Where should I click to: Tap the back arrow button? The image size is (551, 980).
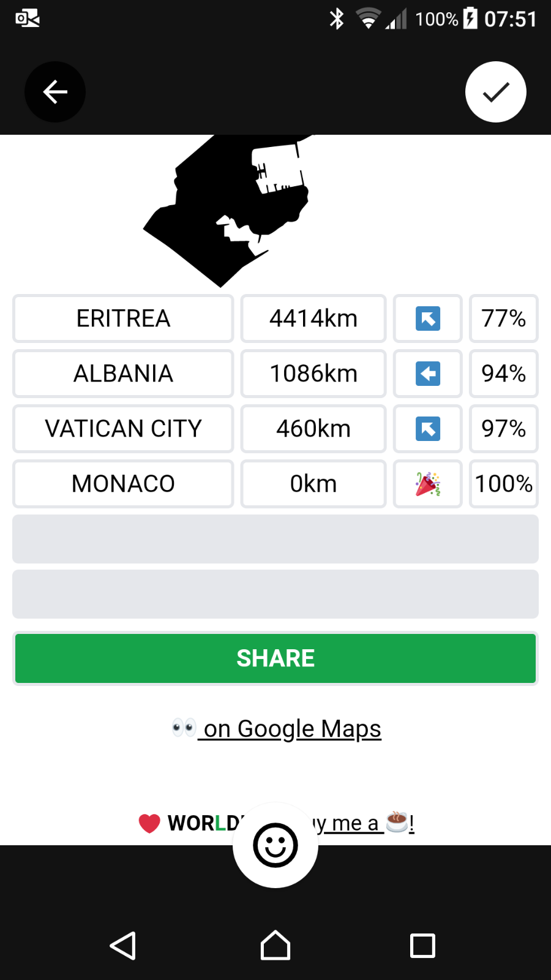(x=55, y=92)
